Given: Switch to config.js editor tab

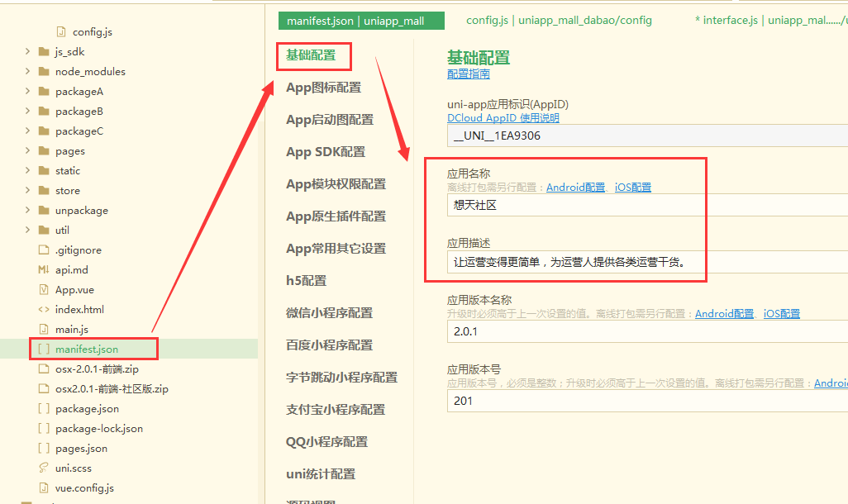Looking at the screenshot, I should [560, 21].
